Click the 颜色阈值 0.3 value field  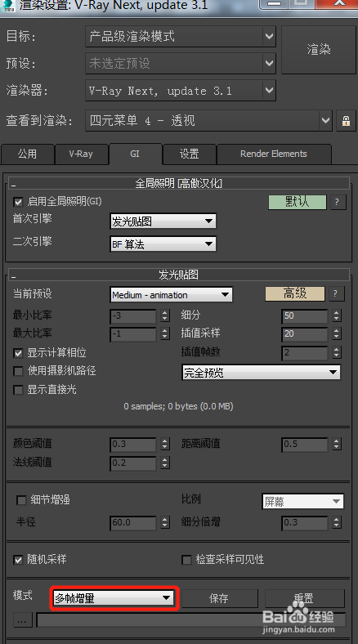[x=133, y=445]
